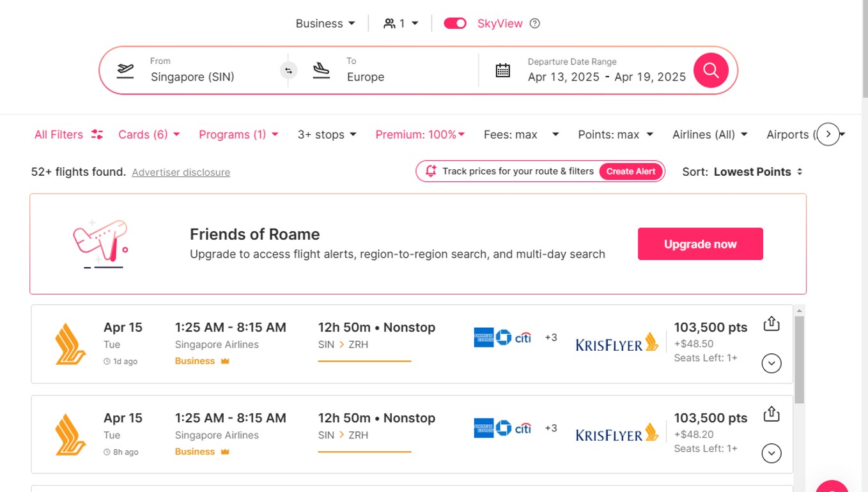This screenshot has height=492, width=868.
Task: Open the Business cabin class dropdown
Action: click(325, 24)
